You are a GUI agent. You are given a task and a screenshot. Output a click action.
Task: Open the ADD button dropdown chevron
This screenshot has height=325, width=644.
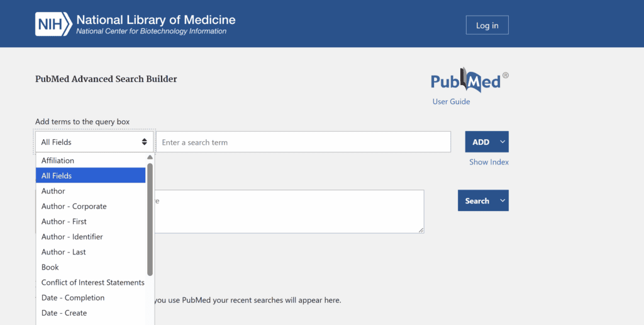pos(502,142)
